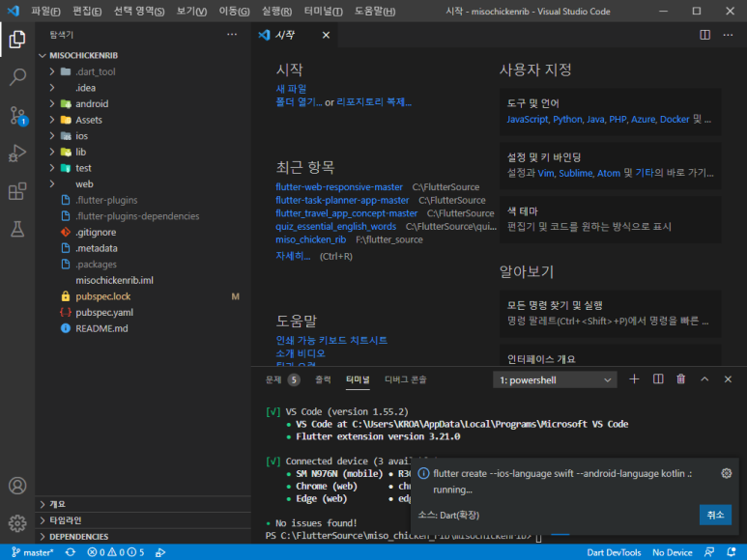
Task: Click the master branch status item
Action: [33, 552]
